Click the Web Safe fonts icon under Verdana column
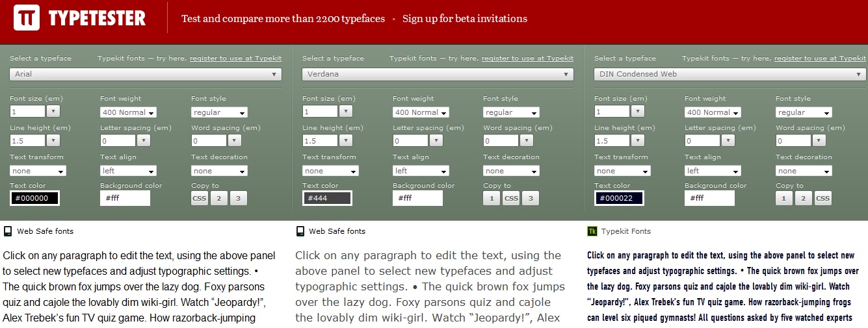 300,231
